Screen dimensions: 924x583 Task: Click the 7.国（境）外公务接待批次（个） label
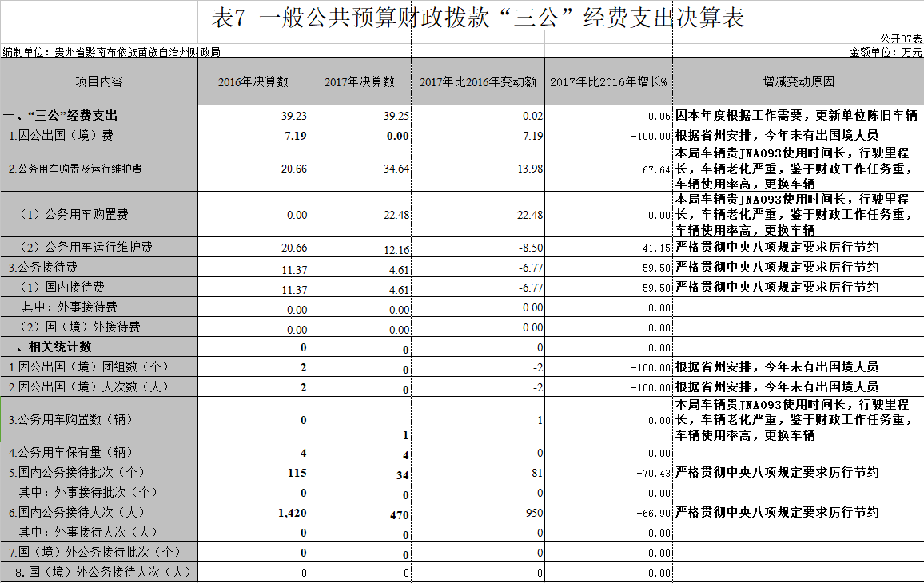click(94, 553)
